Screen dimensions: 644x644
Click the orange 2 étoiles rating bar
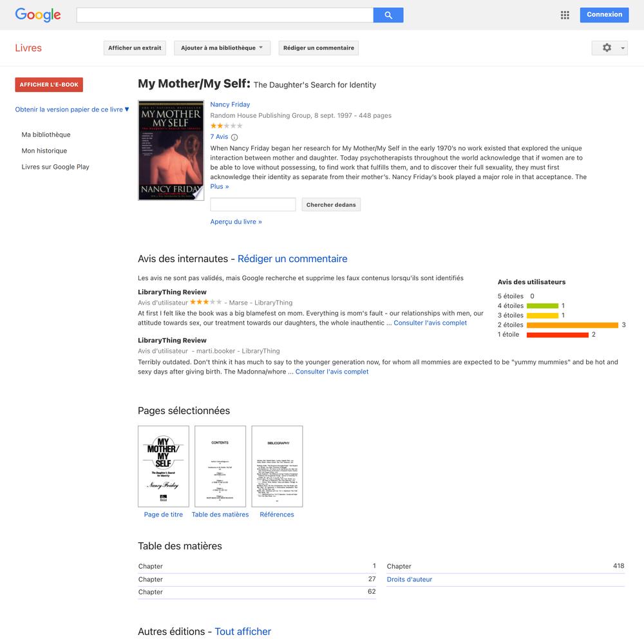[x=572, y=325]
